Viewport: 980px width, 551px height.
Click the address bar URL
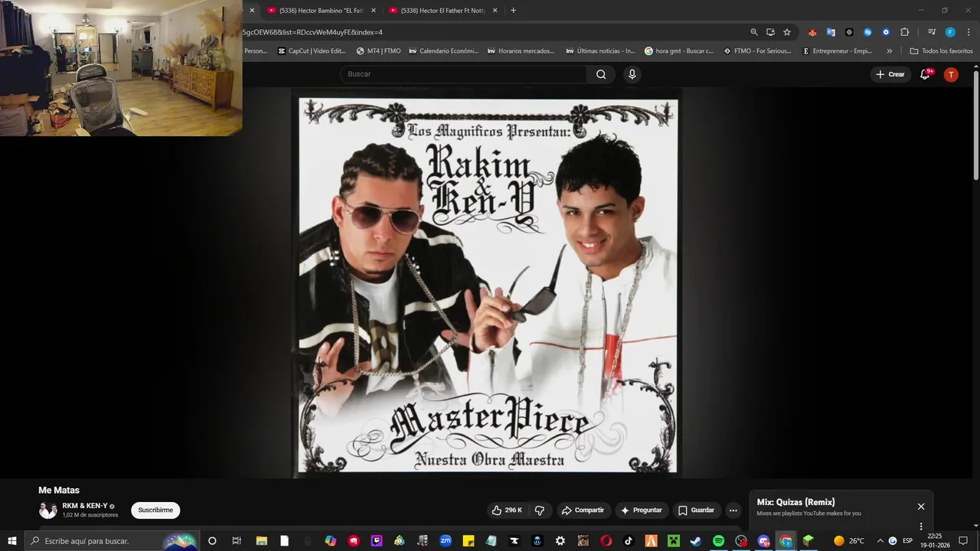(x=312, y=32)
